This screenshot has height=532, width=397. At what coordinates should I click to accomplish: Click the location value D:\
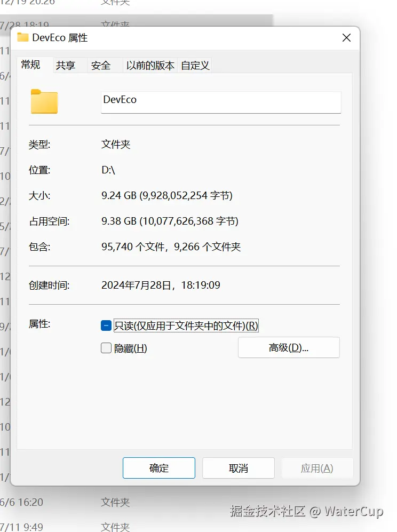click(x=108, y=170)
